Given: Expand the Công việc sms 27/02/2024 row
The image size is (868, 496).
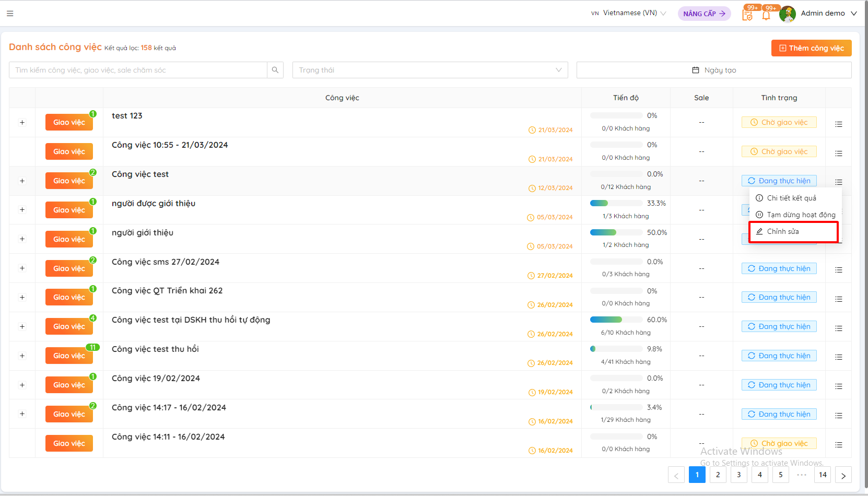Looking at the screenshot, I should pyautogui.click(x=22, y=268).
